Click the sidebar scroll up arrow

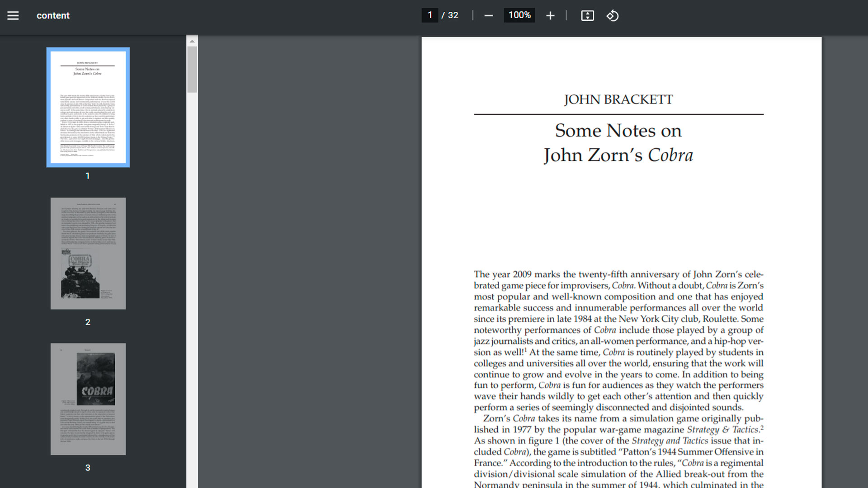192,41
